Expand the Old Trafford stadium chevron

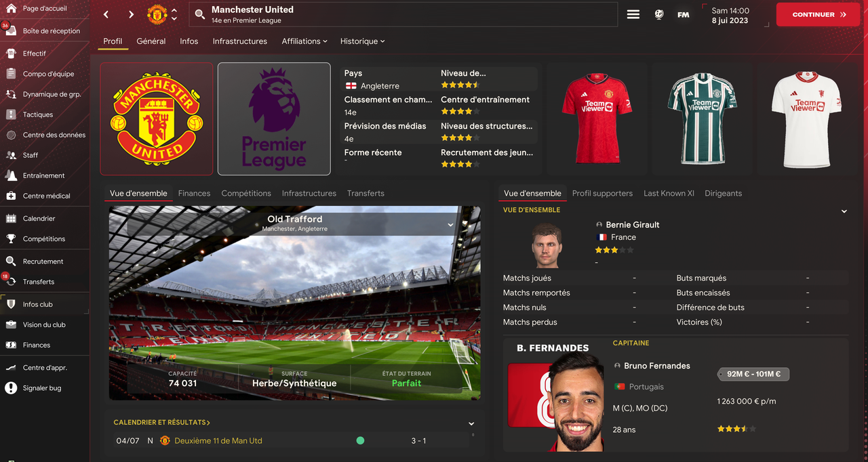click(x=450, y=224)
